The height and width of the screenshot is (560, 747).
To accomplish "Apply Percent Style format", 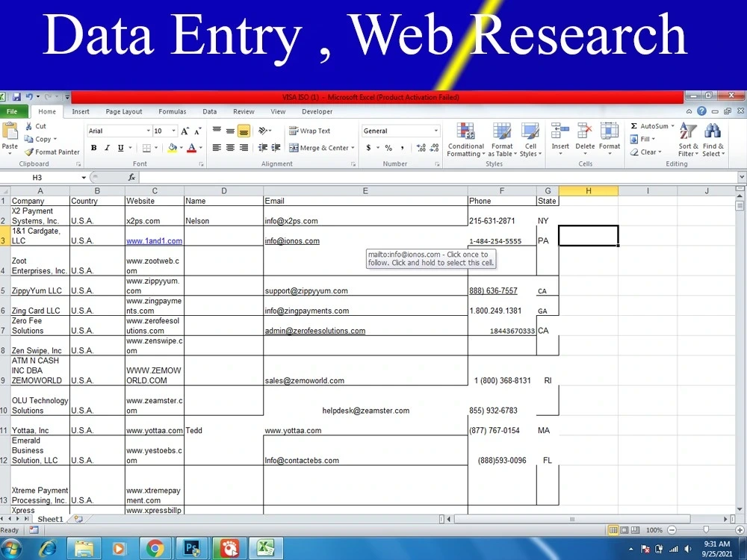I will [388, 148].
